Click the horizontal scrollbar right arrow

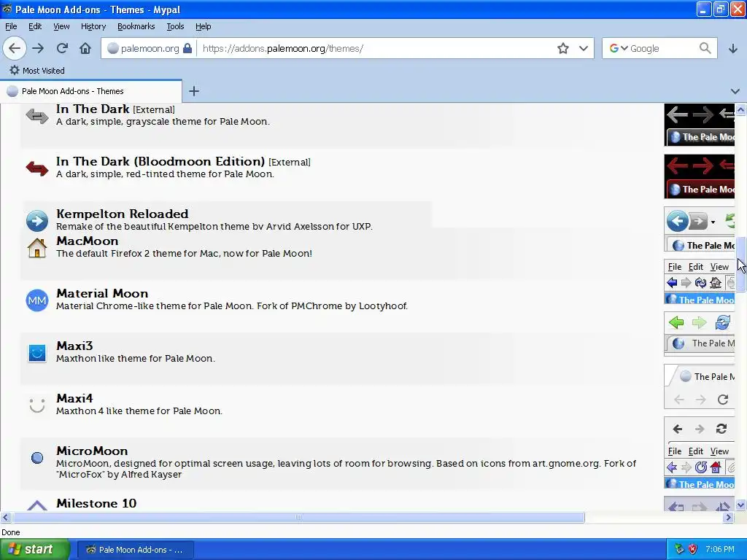pyautogui.click(x=728, y=517)
